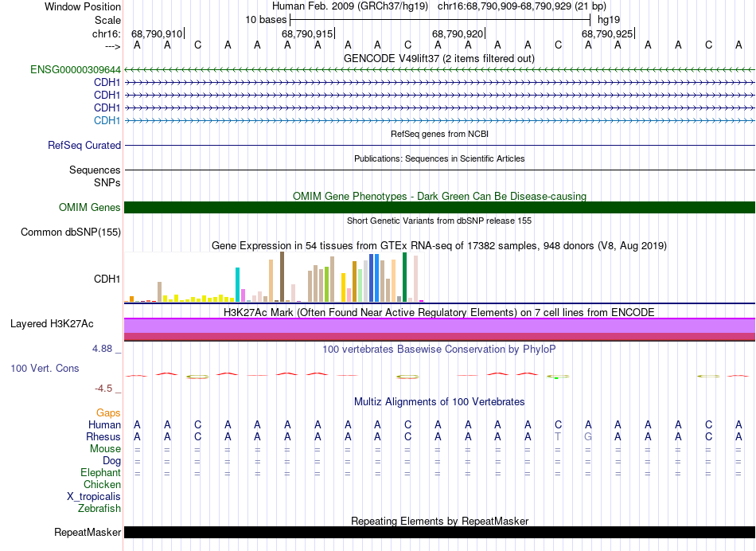Click the Rhesus species label
756x551 pixels.
click(103, 437)
